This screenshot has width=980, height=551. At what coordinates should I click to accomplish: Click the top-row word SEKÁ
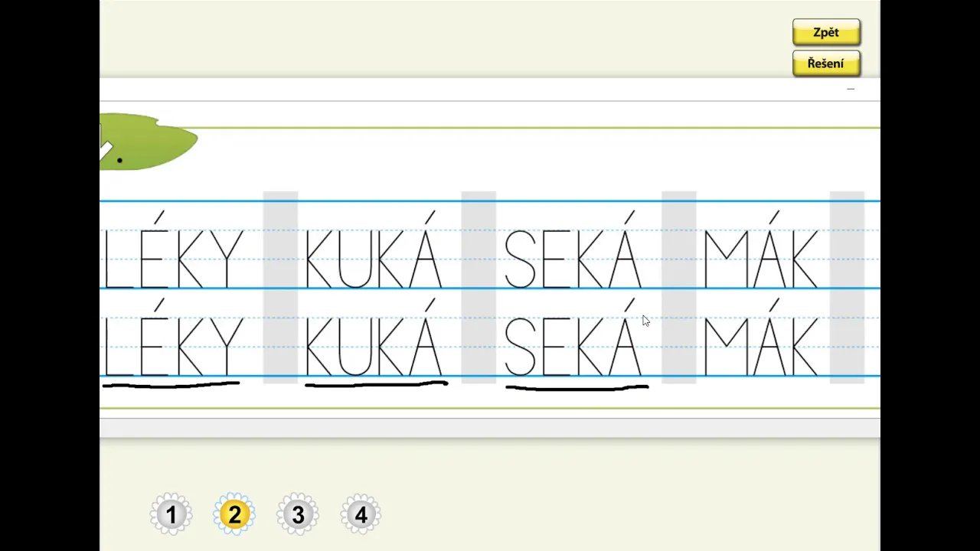point(573,249)
